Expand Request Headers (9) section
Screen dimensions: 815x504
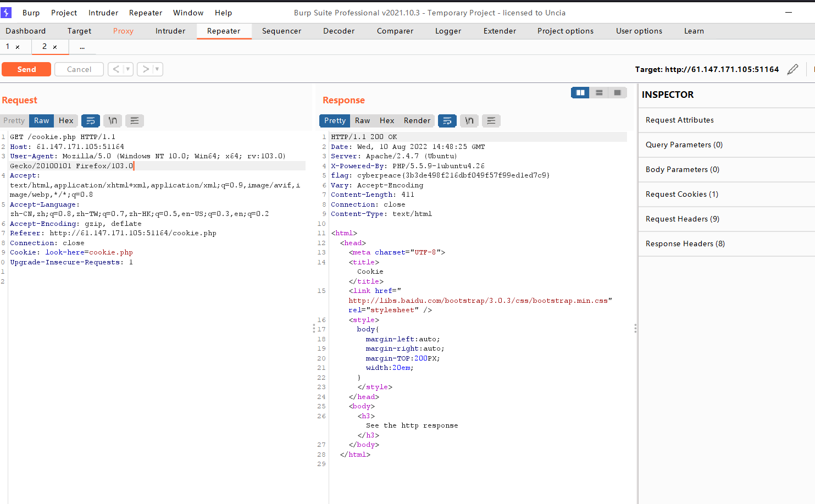pos(727,219)
